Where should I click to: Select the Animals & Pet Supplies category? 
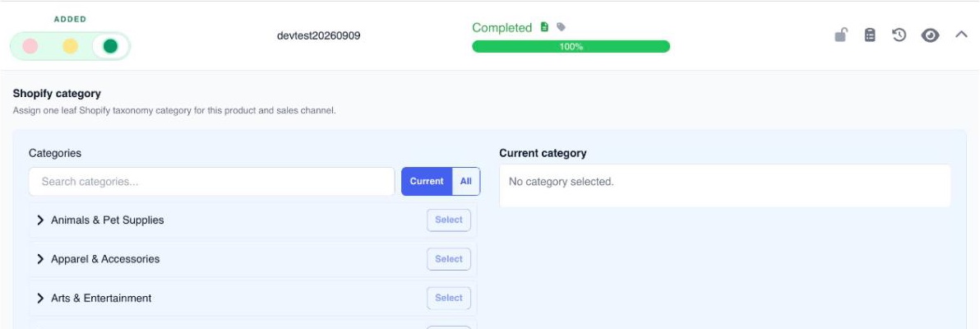[449, 220]
